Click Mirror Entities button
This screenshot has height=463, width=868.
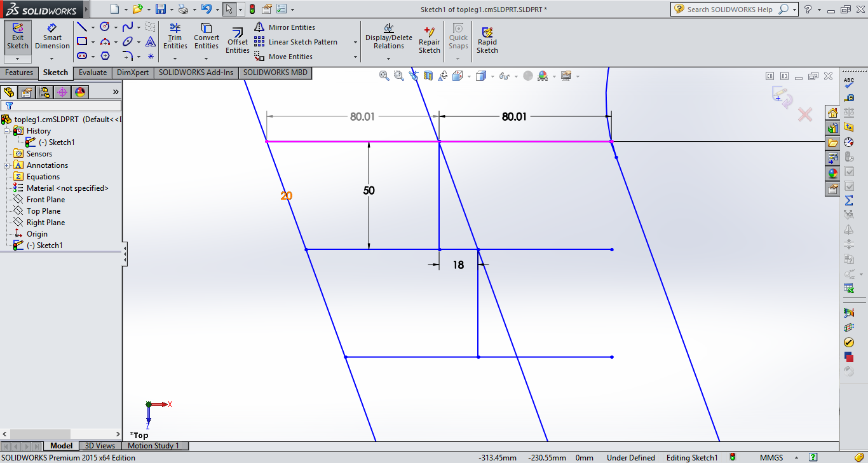coord(285,27)
